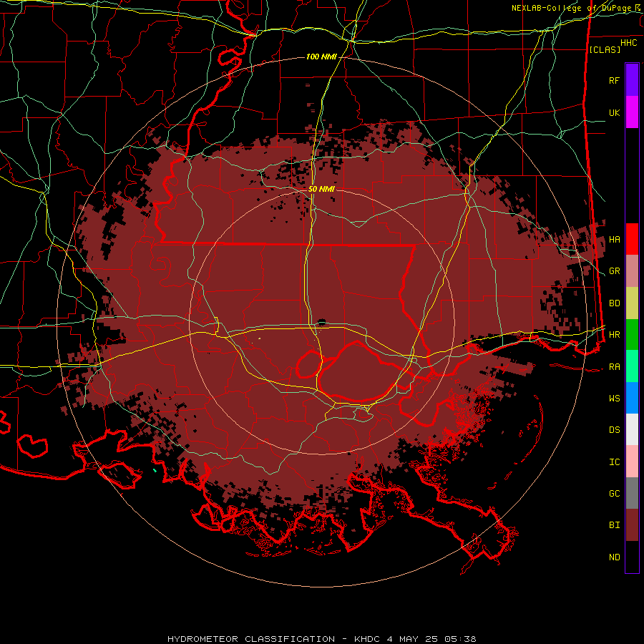
Task: Select the bright red HA legend swatch
Action: point(632,239)
